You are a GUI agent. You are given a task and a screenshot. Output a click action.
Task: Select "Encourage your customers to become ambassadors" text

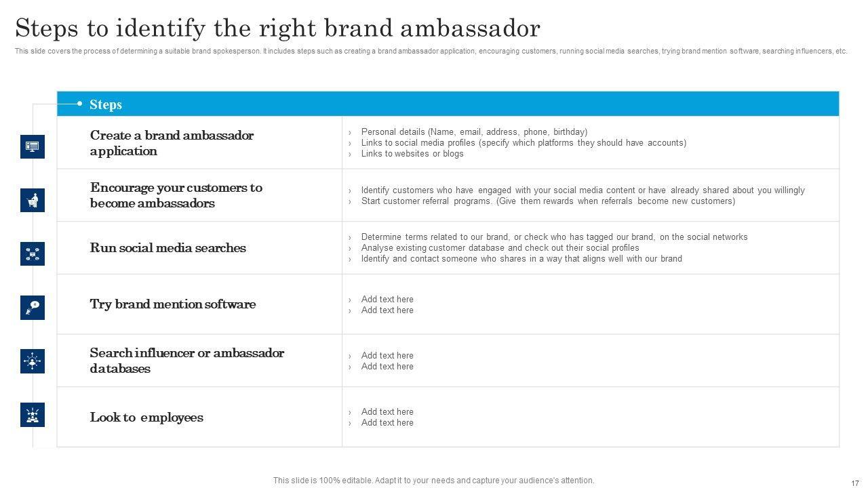176,195
